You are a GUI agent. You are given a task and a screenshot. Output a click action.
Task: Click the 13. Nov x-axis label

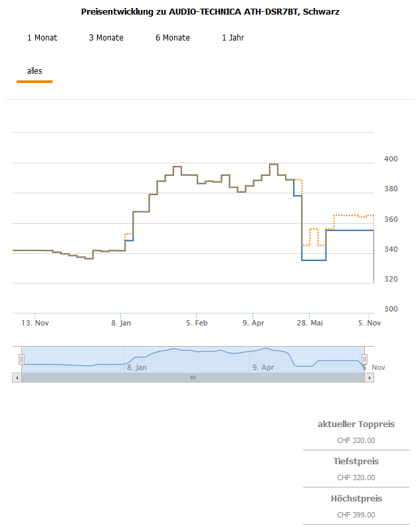pyautogui.click(x=35, y=323)
